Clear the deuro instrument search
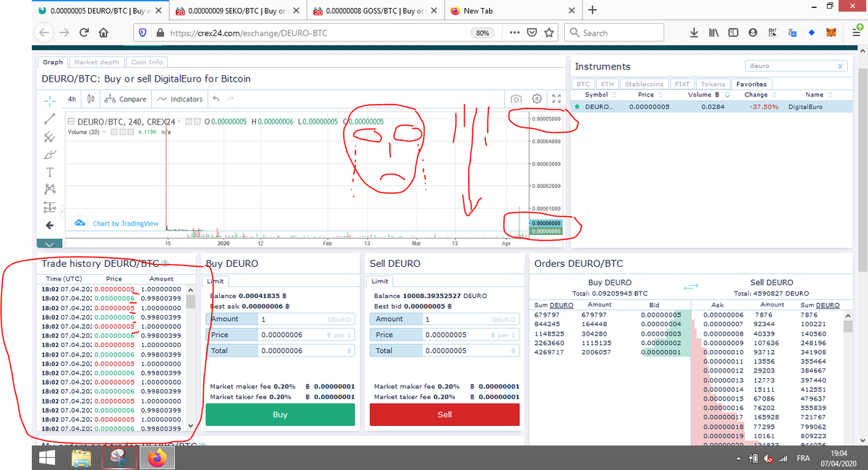Viewport: 868px width, 470px height. [x=841, y=66]
